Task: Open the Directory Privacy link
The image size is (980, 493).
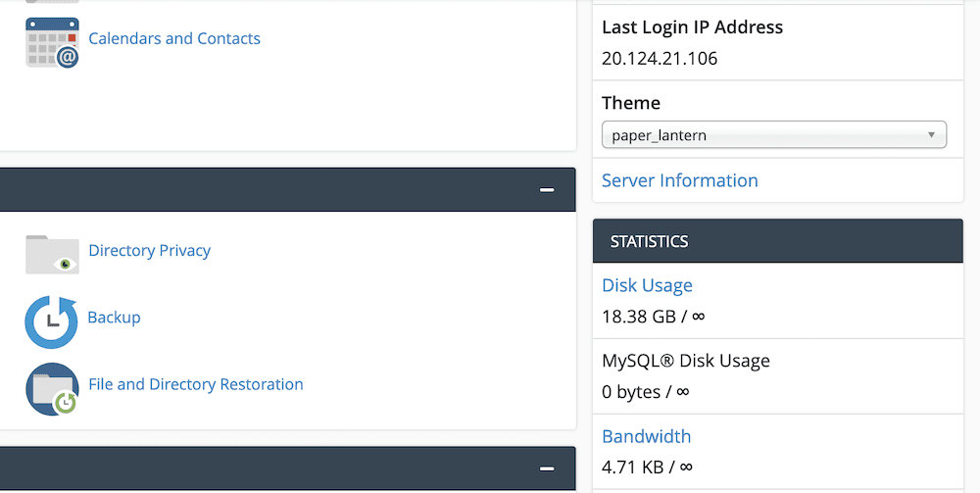Action: (x=149, y=250)
